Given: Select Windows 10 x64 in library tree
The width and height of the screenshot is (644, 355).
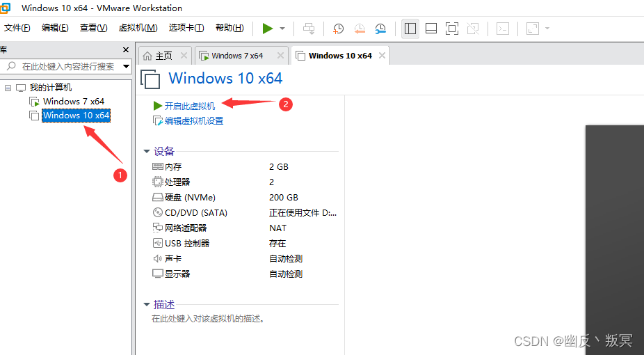Looking at the screenshot, I should [77, 115].
